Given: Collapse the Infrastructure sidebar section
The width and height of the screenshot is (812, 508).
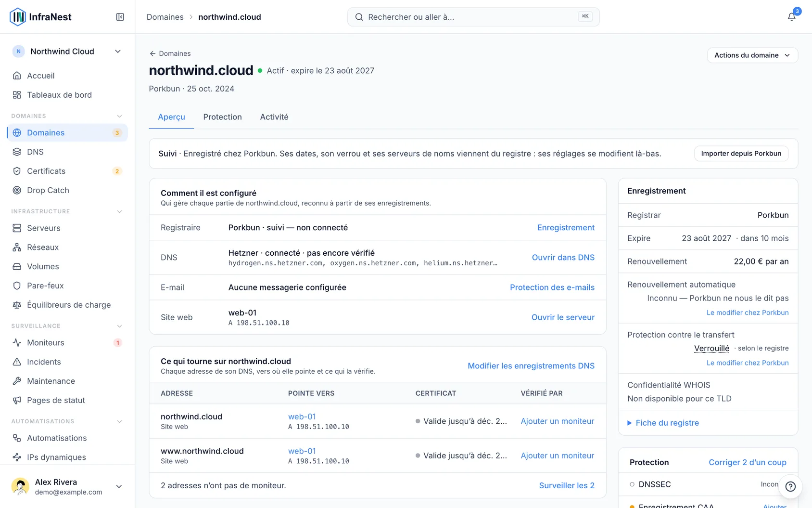Looking at the screenshot, I should (x=119, y=211).
